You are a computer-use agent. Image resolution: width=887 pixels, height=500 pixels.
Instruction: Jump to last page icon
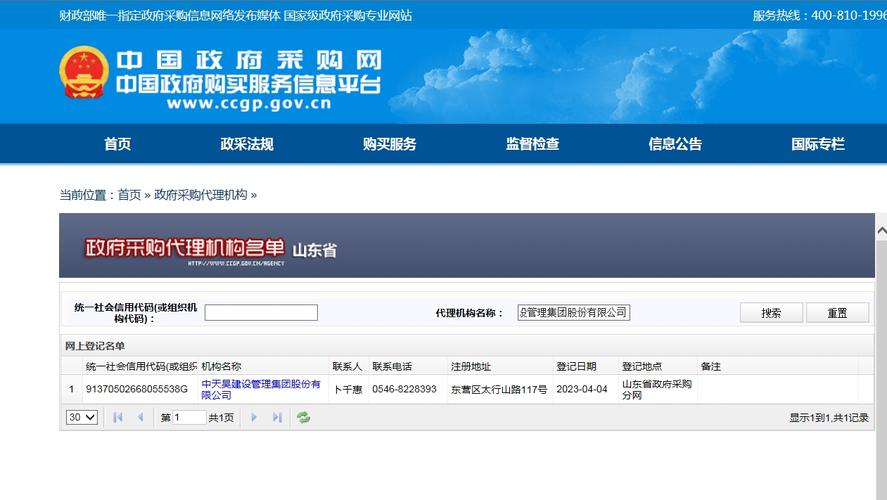pyautogui.click(x=277, y=417)
